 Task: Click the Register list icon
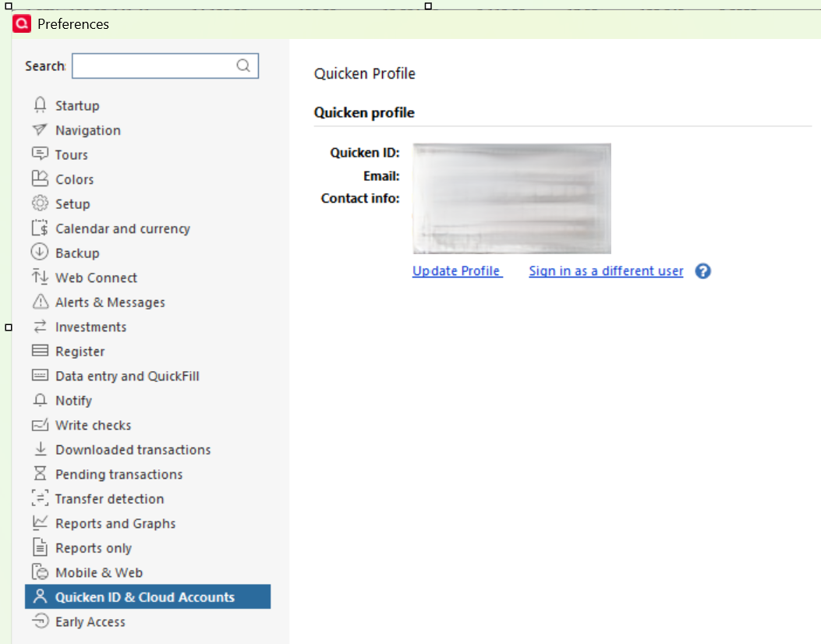coord(40,351)
